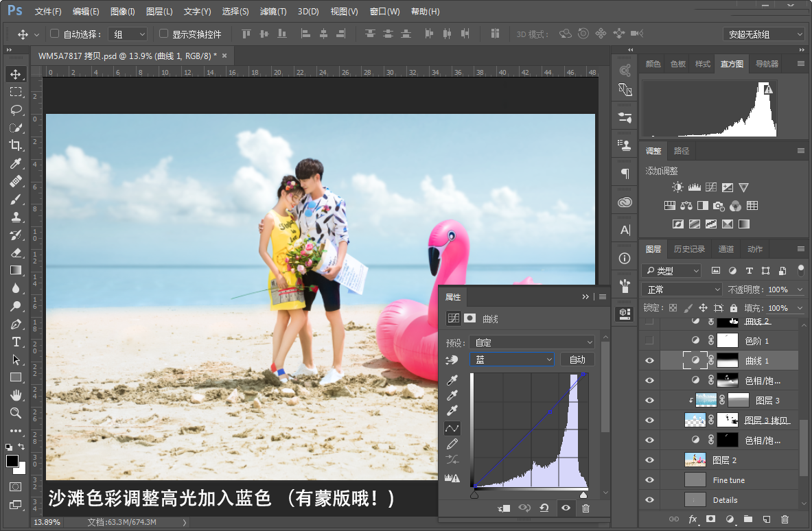Click the 自动 button in Curves
Screen dimensions: 812x531
577,359
